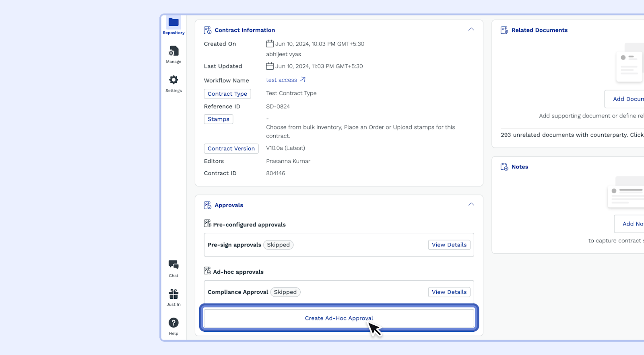
Task: Click the external arrow icon beside test access
Action: [303, 80]
